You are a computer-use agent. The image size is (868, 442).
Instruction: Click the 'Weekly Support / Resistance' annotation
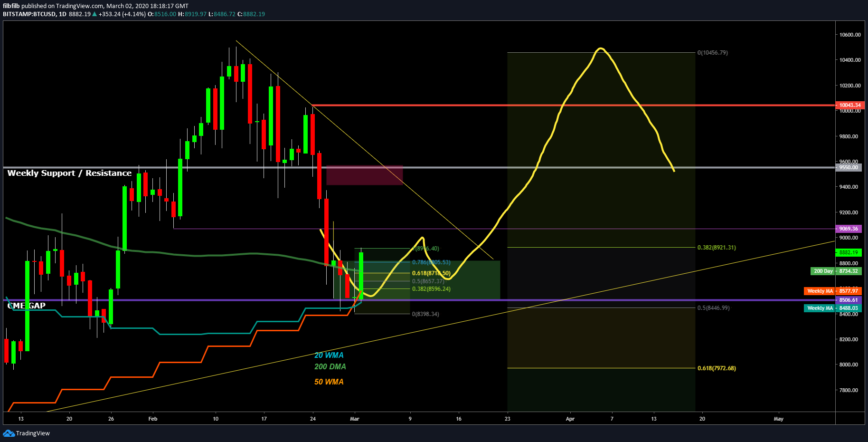69,173
